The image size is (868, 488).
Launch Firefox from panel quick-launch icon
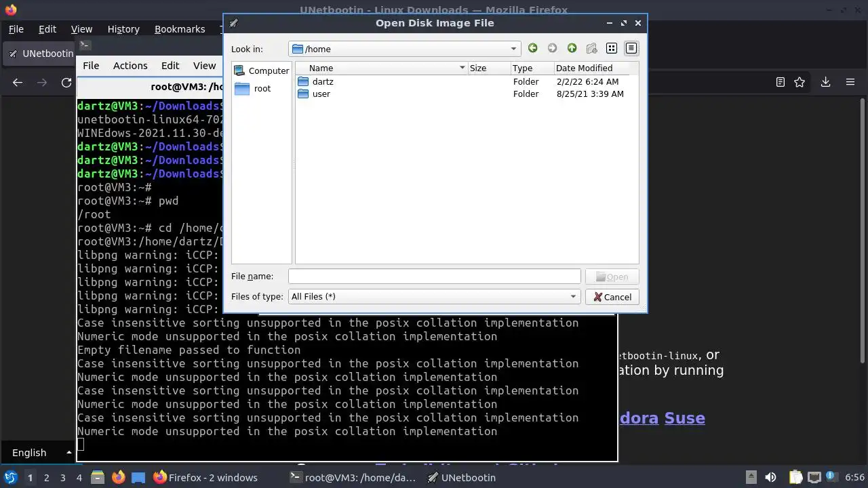tap(118, 477)
